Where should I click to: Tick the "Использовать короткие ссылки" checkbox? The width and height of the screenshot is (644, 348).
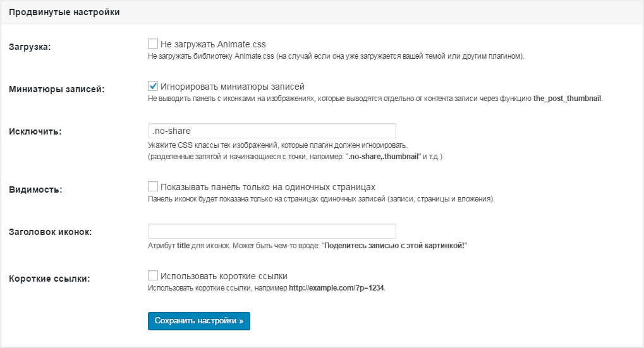tap(153, 275)
